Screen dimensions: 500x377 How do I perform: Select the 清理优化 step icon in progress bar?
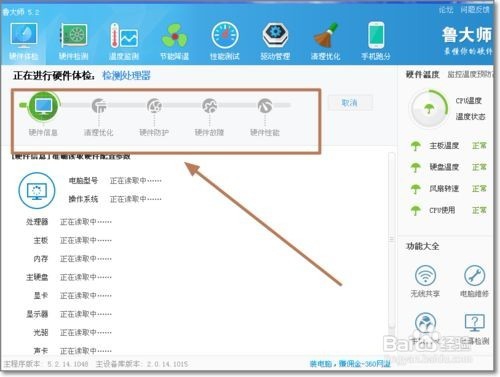click(99, 105)
